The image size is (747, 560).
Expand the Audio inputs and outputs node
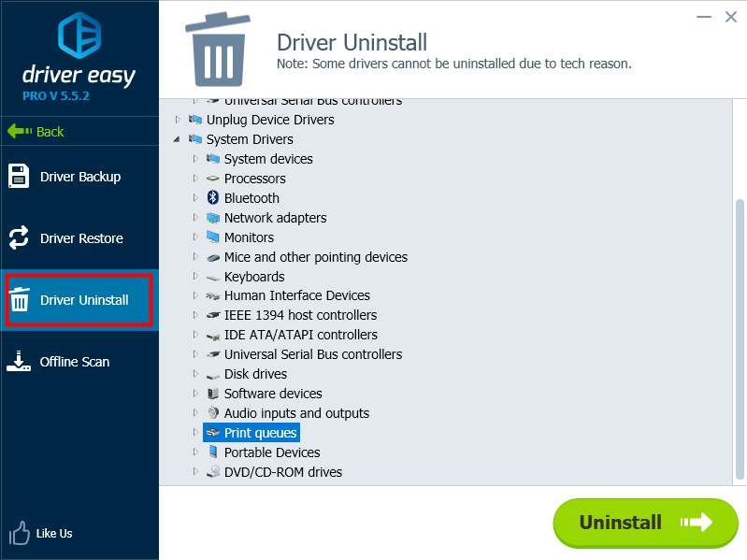tap(194, 413)
